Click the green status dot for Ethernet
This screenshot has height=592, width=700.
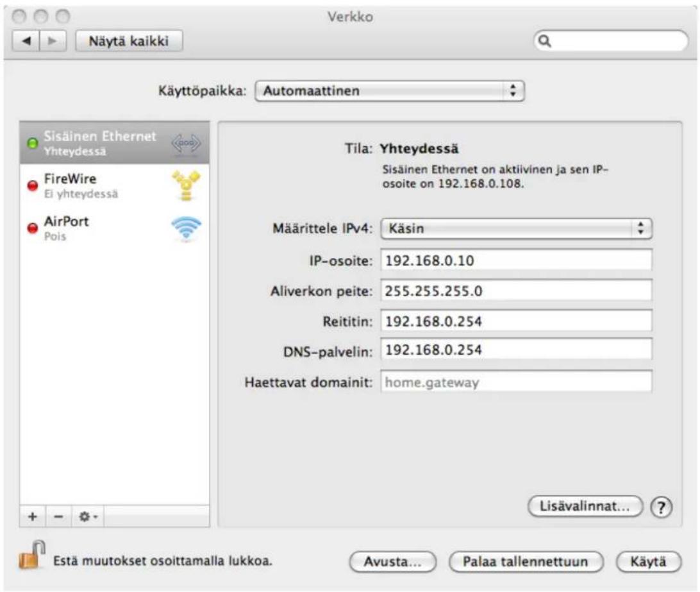[32, 143]
